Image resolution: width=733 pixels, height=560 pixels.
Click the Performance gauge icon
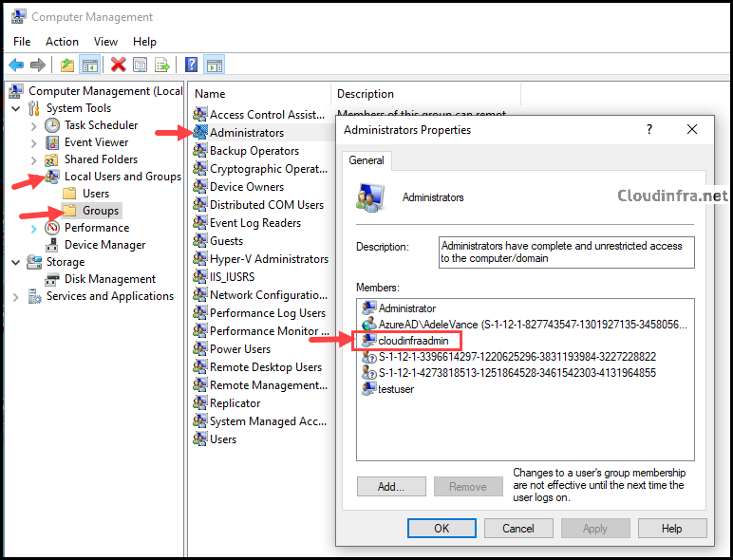tap(52, 228)
